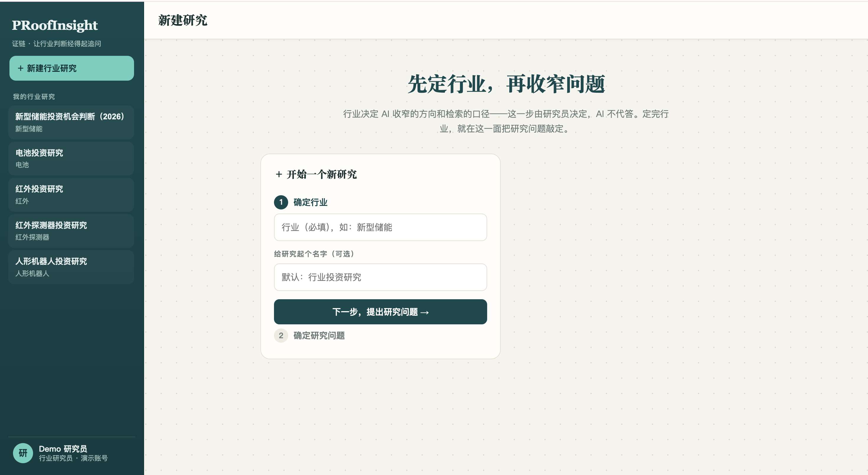Click the plus icon in 新建行业研究 button
Viewport: 868px width, 475px height.
[x=21, y=68]
